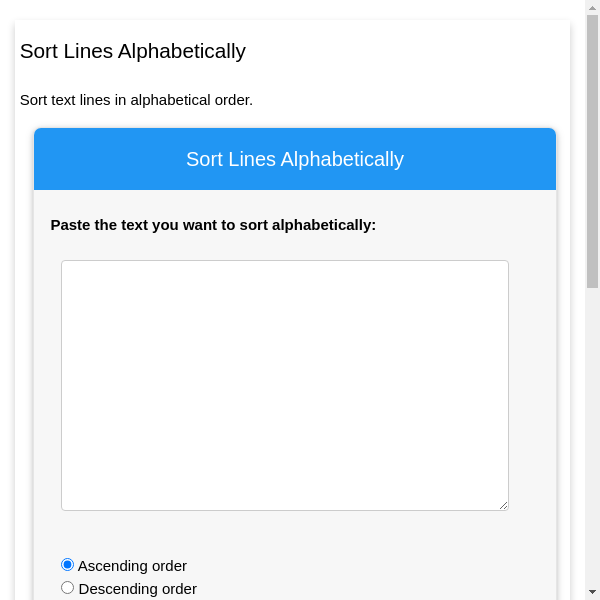Screen dimensions: 600x600
Task: Focus the large text input area
Action: [x=285, y=385]
